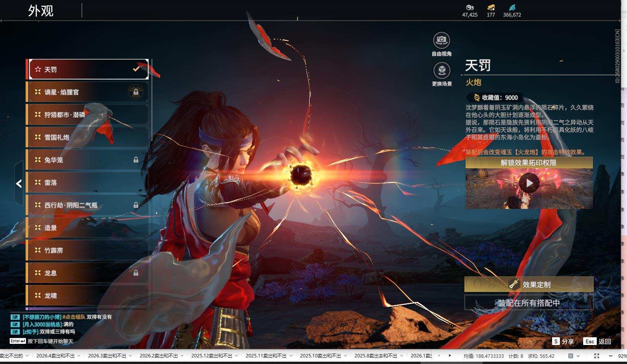Viewport: 627px width, 364px height.
Task: Click 装配在所有搭配中 button
Action: tap(529, 303)
